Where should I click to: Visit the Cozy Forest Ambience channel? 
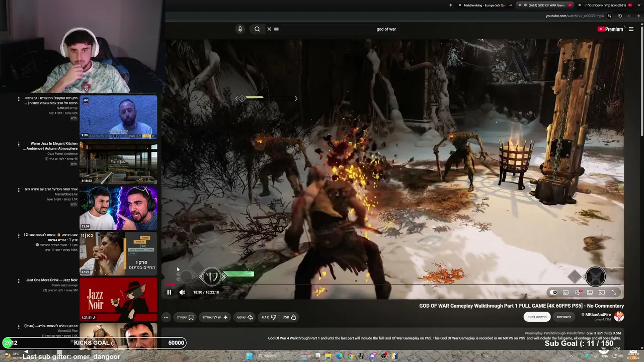(x=62, y=154)
